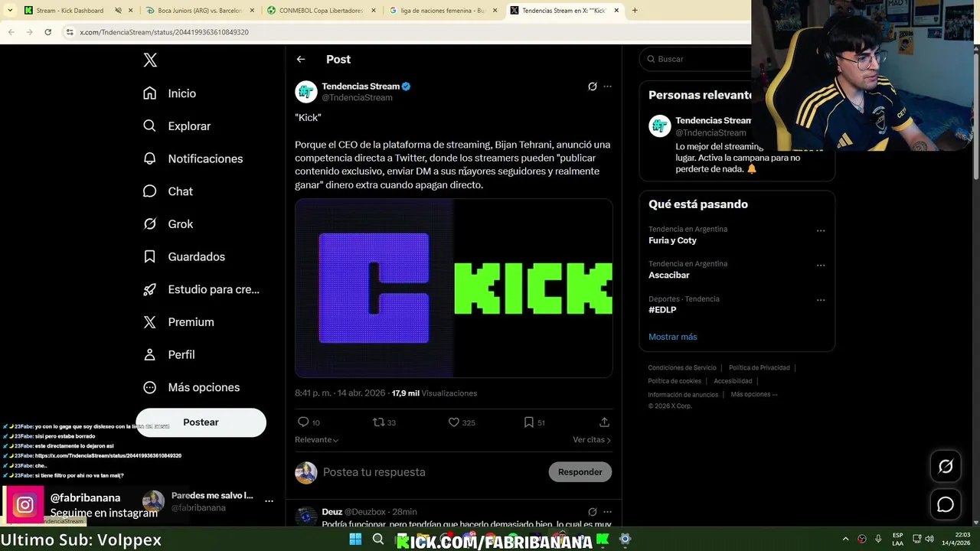Click the share icon on the post
The image size is (980, 551).
pos(604,422)
